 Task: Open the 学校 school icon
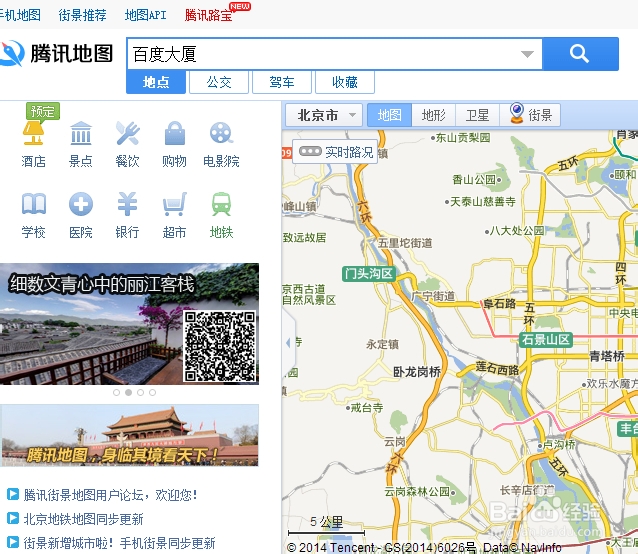click(33, 204)
